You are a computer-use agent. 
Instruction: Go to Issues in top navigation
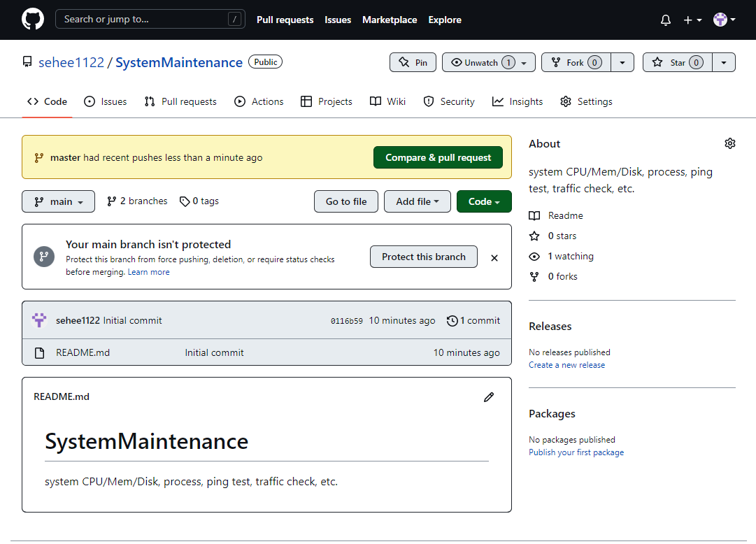point(338,20)
